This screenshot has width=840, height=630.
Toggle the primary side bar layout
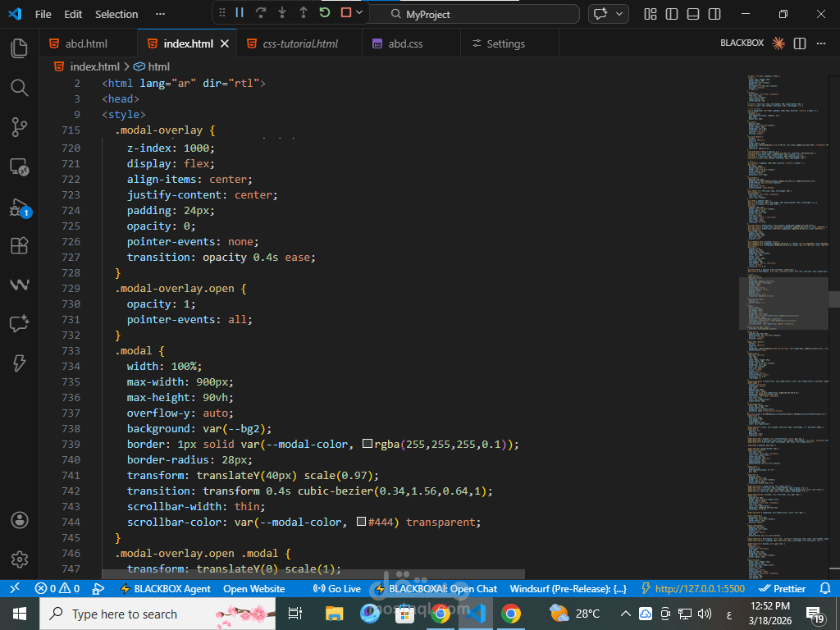pyautogui.click(x=672, y=14)
